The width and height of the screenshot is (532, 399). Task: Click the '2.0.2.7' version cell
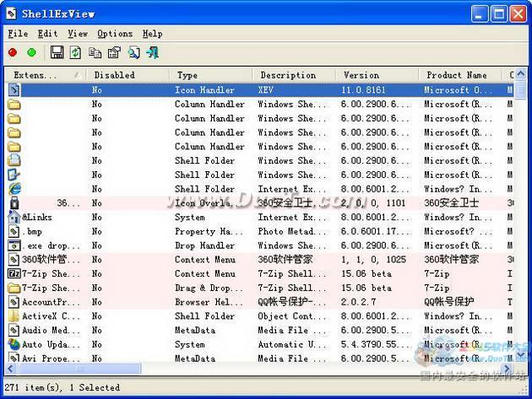tap(358, 302)
